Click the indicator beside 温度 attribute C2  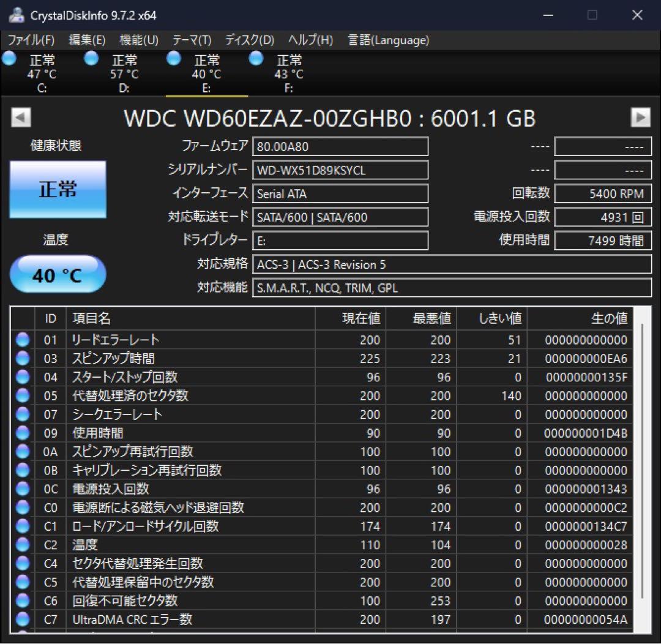[x=22, y=544]
